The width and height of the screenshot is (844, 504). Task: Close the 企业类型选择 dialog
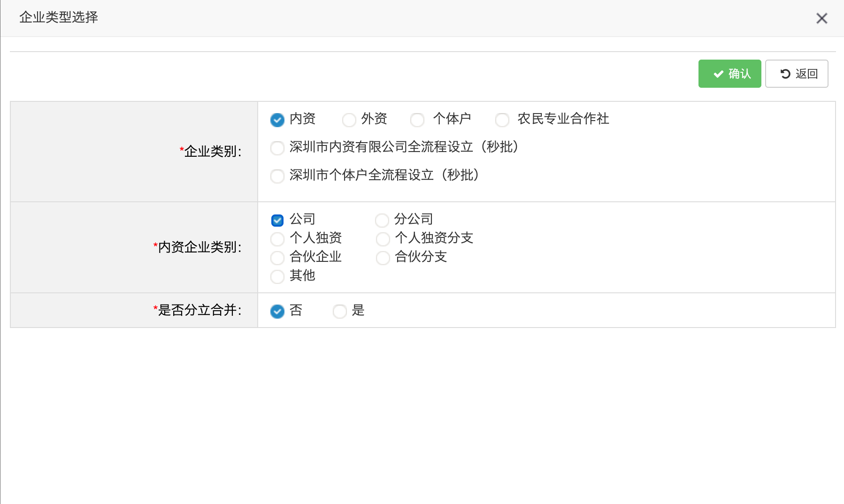[821, 18]
